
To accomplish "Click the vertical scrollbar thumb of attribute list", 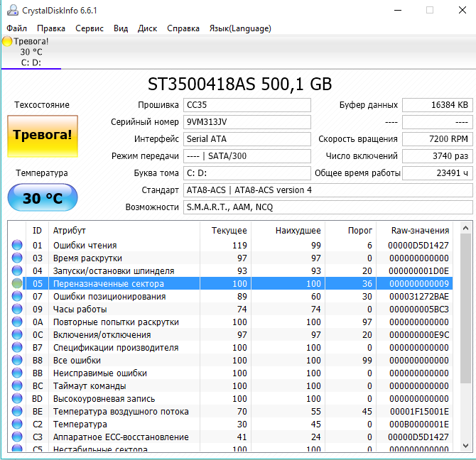I will click(466, 308).
